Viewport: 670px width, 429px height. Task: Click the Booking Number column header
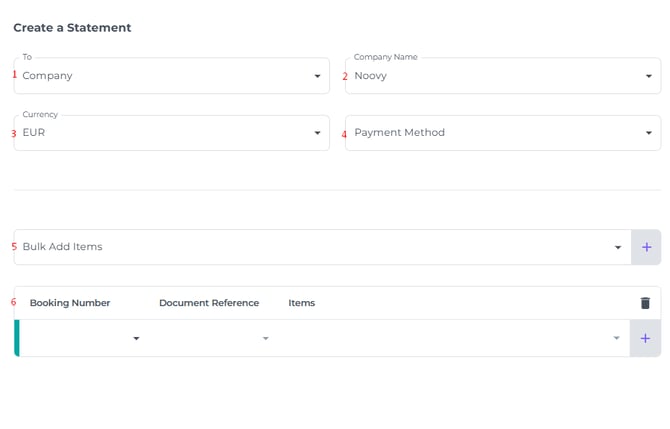tap(70, 303)
